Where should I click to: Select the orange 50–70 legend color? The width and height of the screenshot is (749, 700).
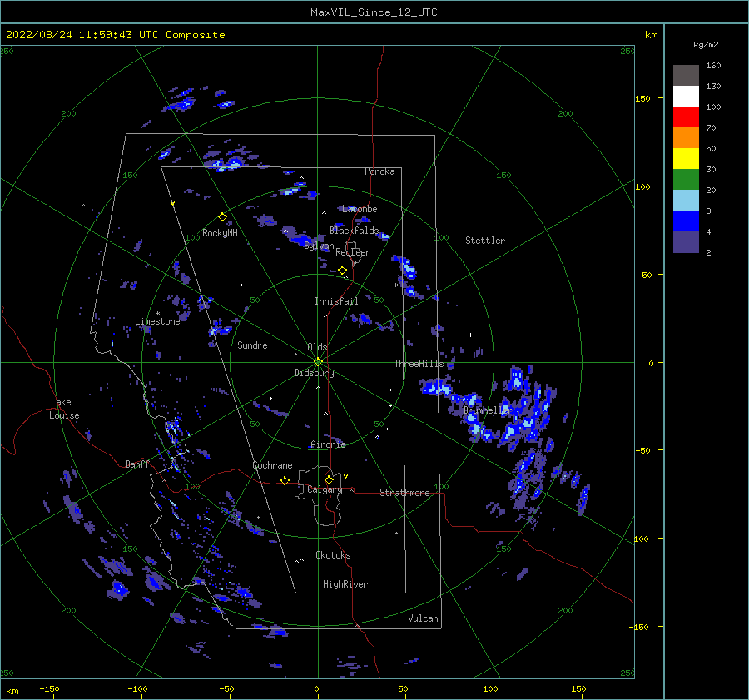tap(686, 137)
